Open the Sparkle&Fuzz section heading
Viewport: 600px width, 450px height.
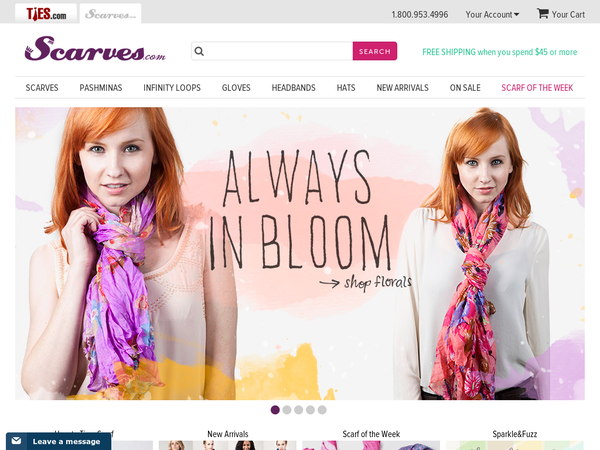click(x=515, y=434)
